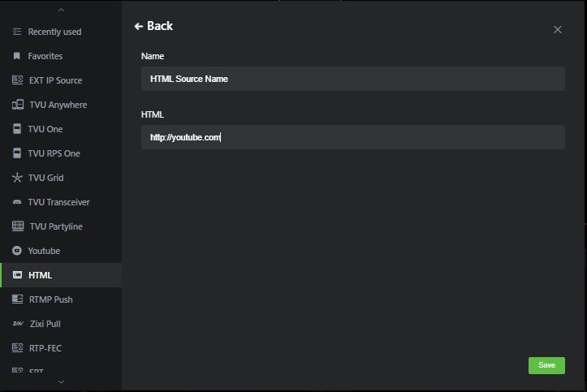Click the Back arrow icon
Viewport: 587px width, 392px height.
139,26
